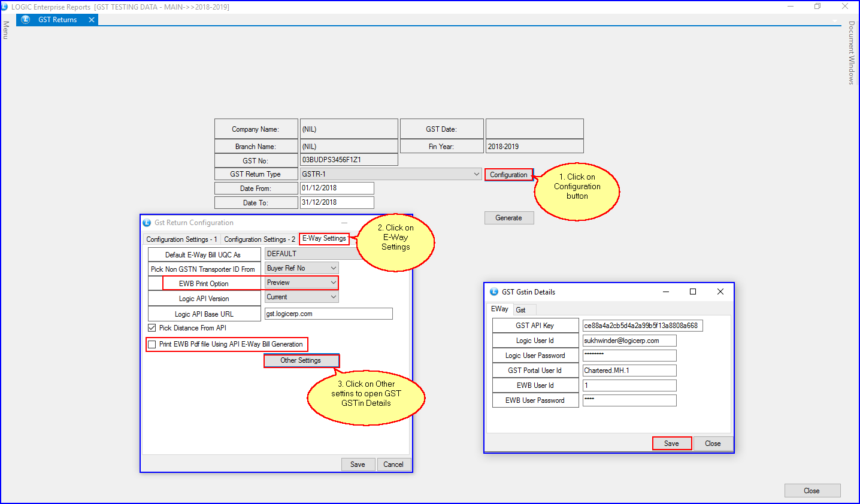Cancel the Gst Return Configuration dialog

[x=393, y=464]
